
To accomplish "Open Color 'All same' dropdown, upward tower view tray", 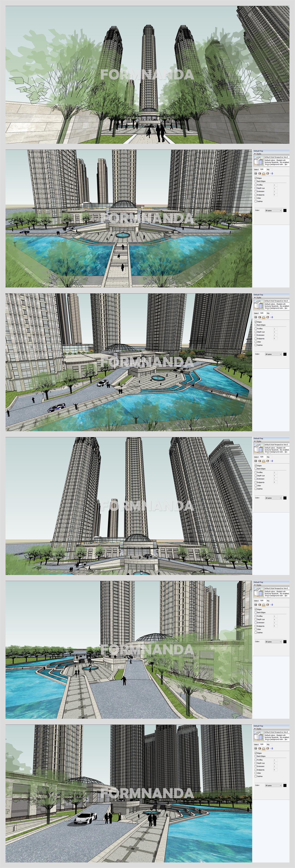I will pyautogui.click(x=273, y=498).
